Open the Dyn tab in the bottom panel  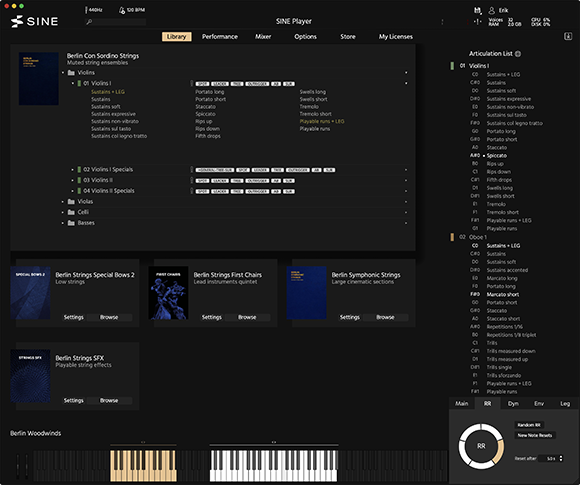tap(513, 404)
